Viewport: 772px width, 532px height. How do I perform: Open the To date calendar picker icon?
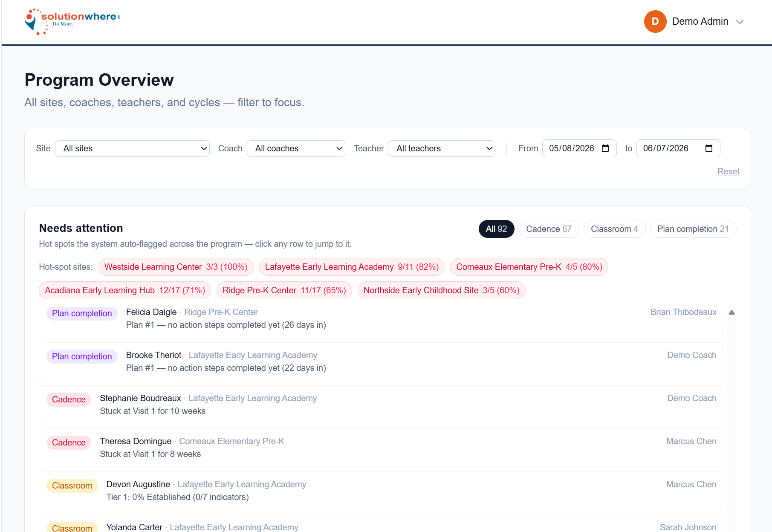click(x=709, y=148)
